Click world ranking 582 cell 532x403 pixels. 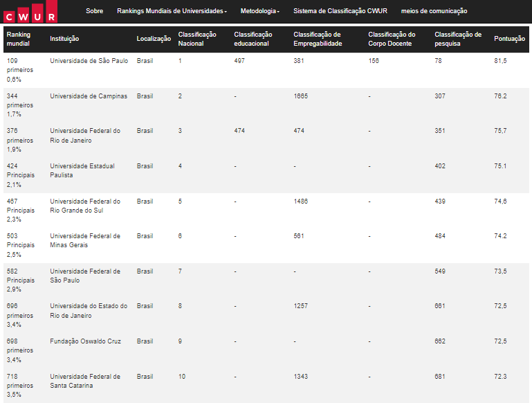coord(21,280)
